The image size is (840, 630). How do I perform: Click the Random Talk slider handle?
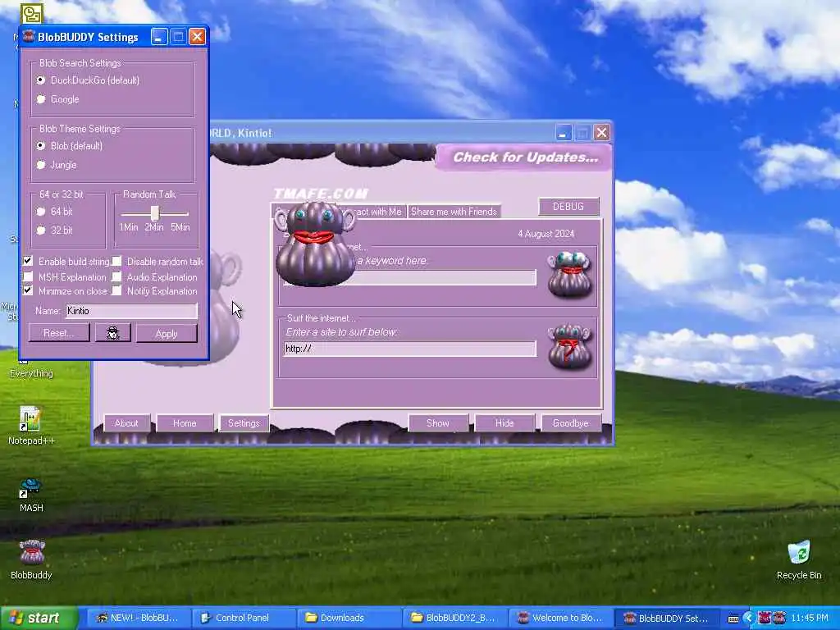coord(154,212)
